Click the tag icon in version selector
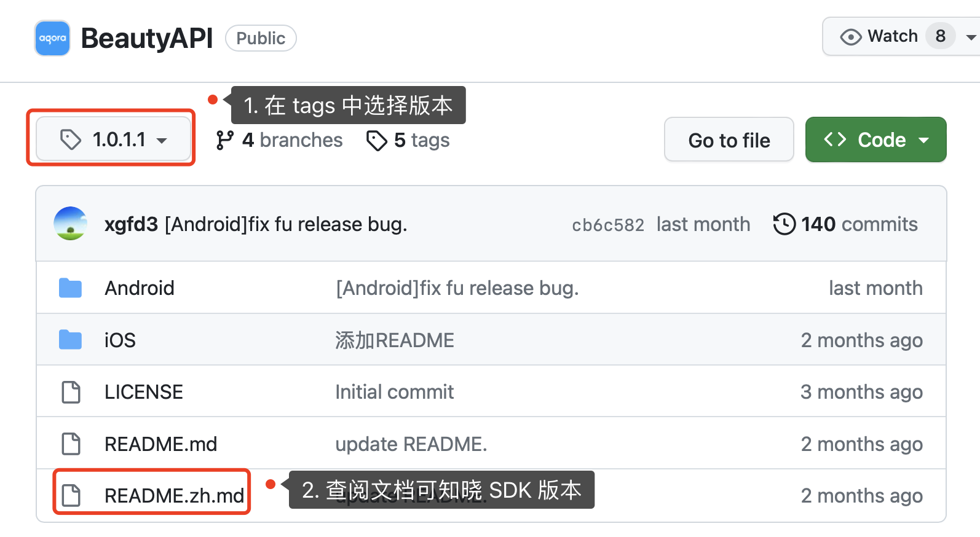 pyautogui.click(x=71, y=139)
